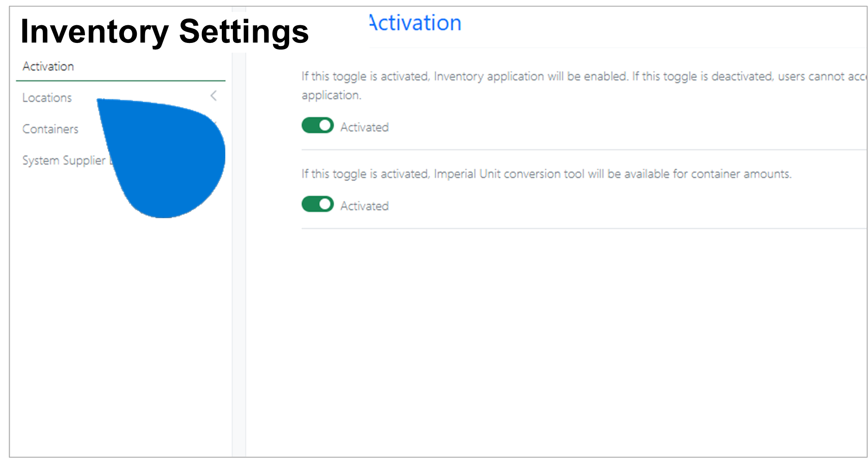Click the Inventory application description text
The width and height of the screenshot is (868, 458).
(584, 86)
